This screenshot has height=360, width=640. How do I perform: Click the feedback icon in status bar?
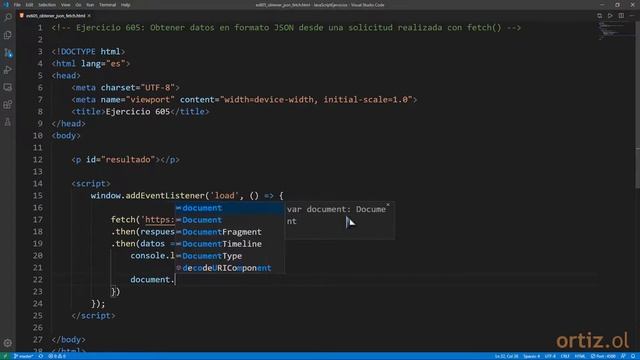pyautogui.click(x=623, y=356)
